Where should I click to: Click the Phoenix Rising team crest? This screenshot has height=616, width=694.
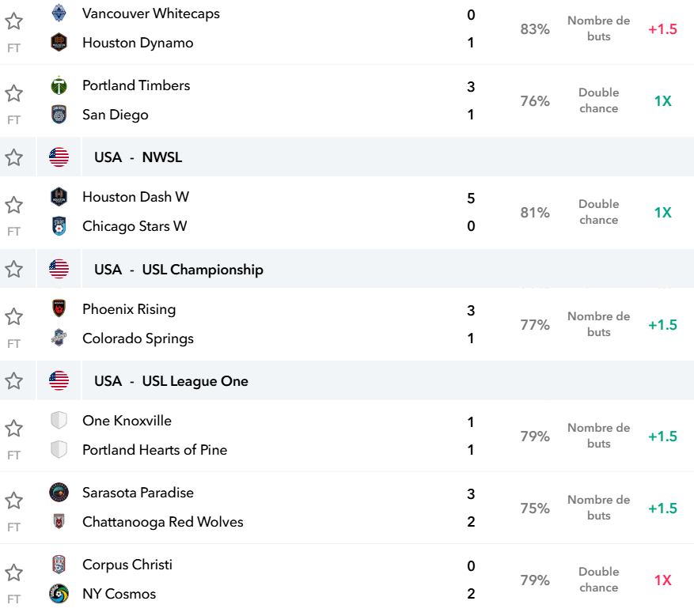click(59, 308)
